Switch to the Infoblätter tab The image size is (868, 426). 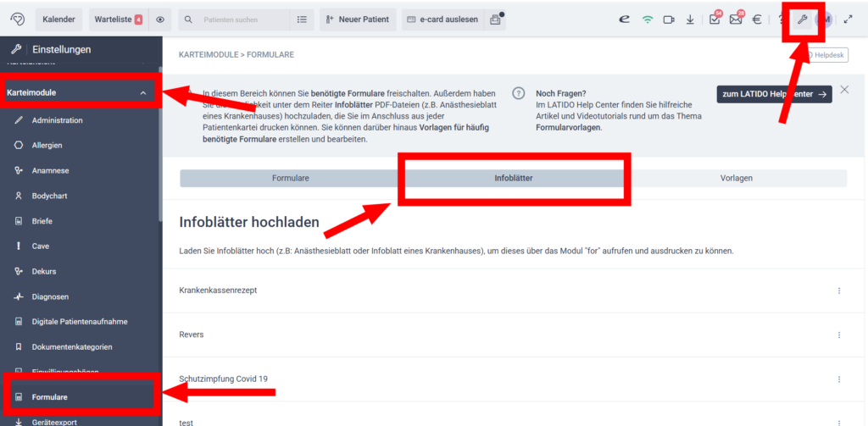[514, 179]
